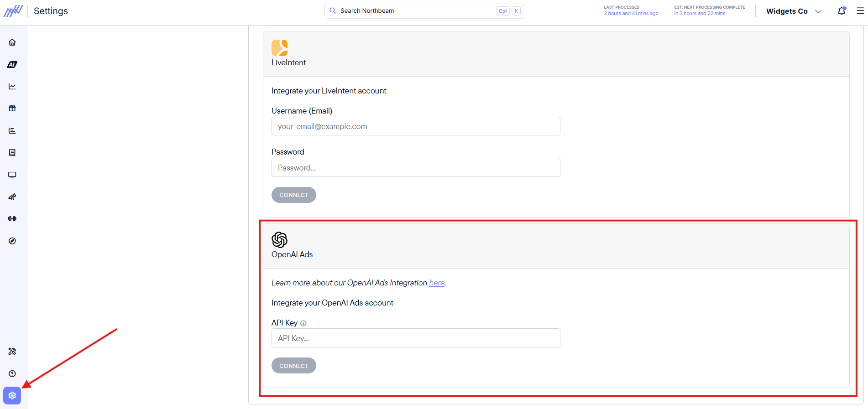Click the monitor display sidebar icon
The height and width of the screenshot is (409, 868).
(x=12, y=175)
